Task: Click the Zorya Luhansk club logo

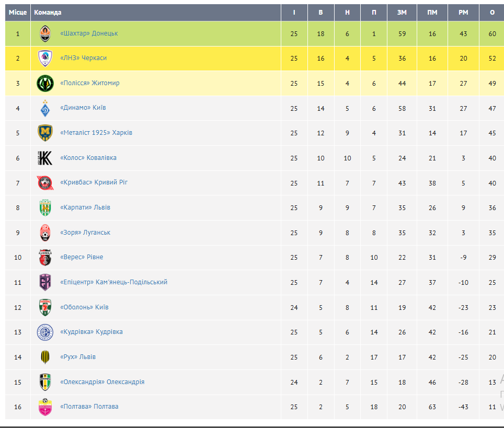Action: click(45, 233)
